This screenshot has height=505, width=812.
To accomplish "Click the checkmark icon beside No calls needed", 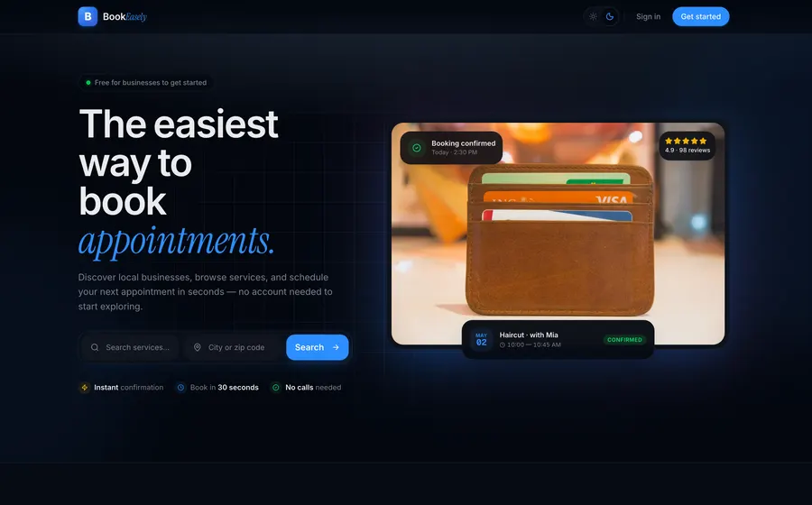I will coord(276,387).
